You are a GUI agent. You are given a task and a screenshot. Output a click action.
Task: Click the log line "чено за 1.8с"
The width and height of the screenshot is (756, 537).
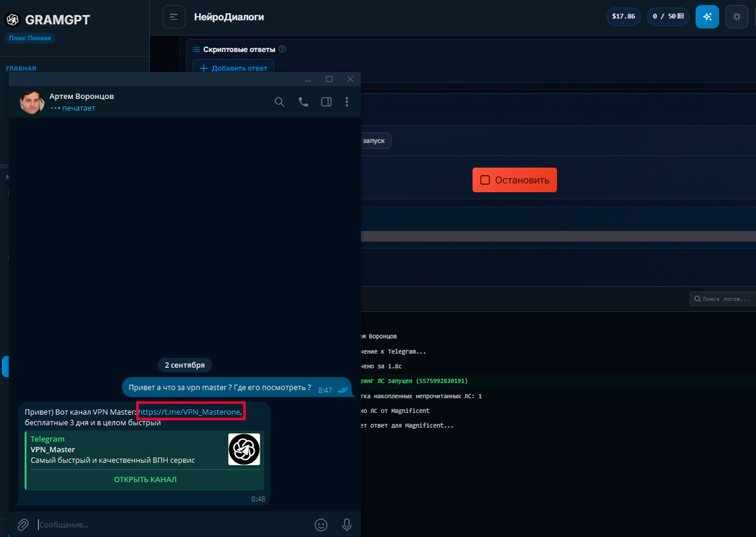(381, 366)
